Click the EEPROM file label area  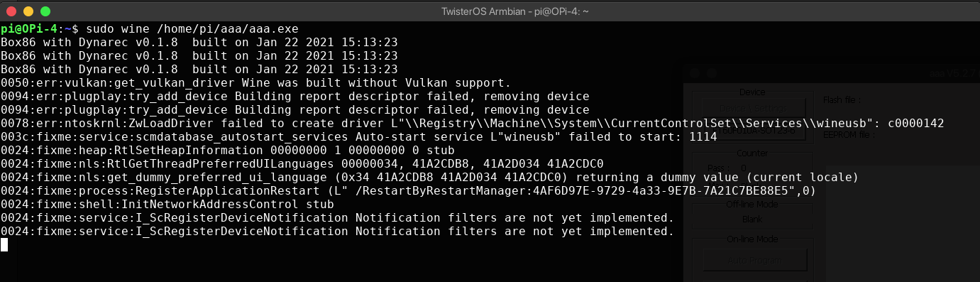coord(850,133)
